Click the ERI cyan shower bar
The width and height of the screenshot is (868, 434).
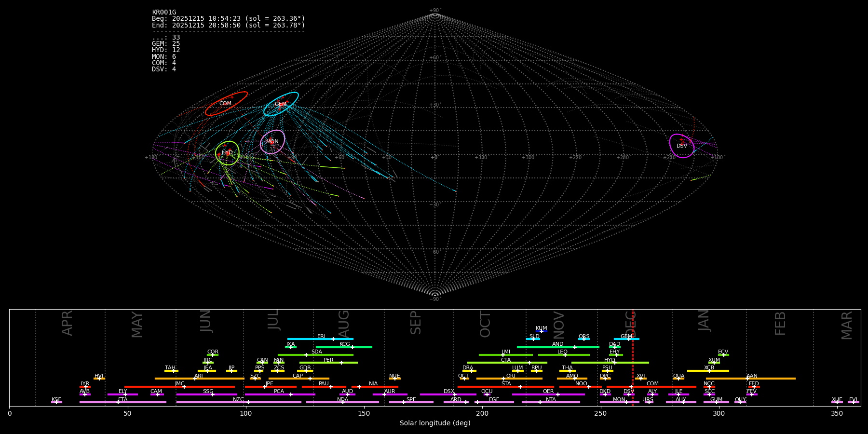(320, 339)
